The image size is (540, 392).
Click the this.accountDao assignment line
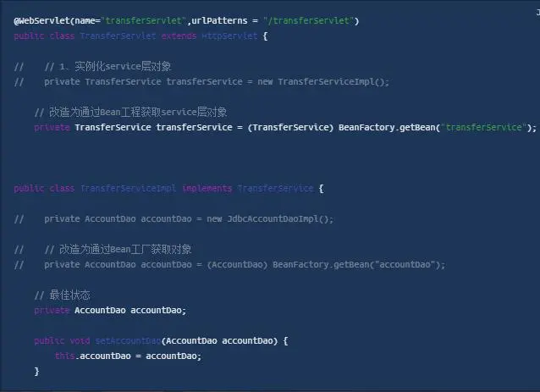pyautogui.click(x=128, y=356)
